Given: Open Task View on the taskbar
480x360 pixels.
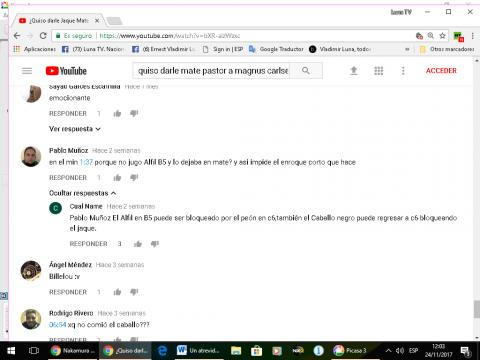Looking at the screenshot, I should point(34,351).
